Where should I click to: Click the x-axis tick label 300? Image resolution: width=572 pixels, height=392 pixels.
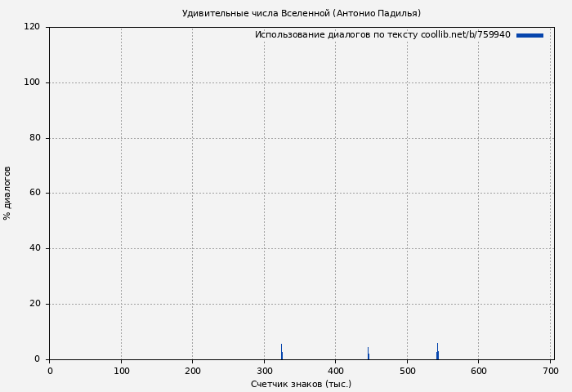pyautogui.click(x=264, y=371)
